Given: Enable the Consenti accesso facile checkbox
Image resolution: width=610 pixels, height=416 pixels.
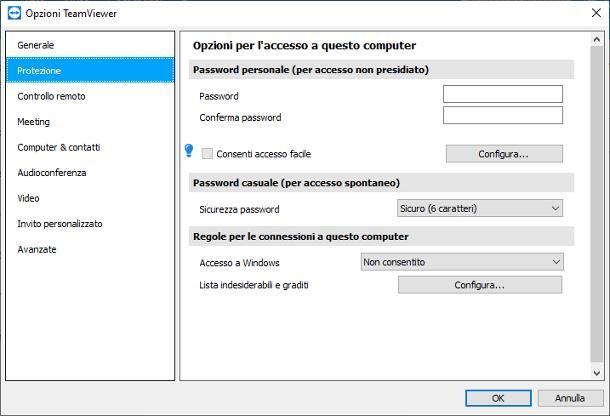Looking at the screenshot, I should [x=208, y=154].
